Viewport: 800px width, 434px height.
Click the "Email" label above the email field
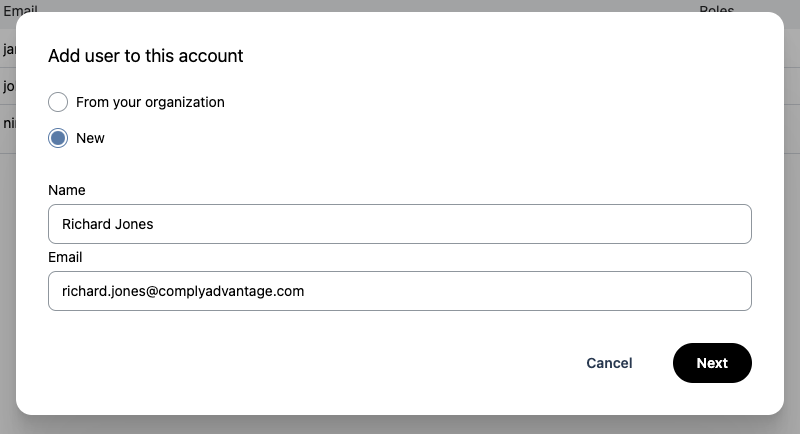[67, 257]
